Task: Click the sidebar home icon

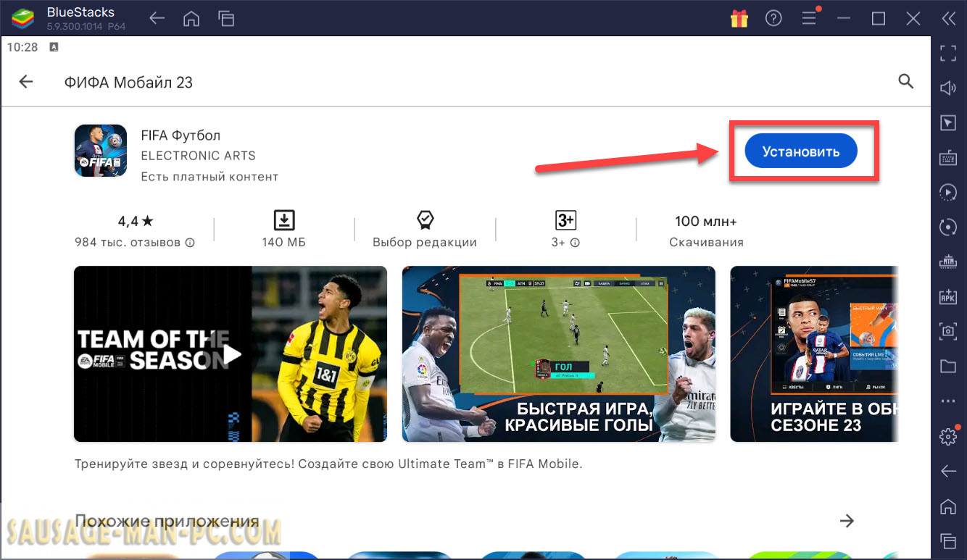Action: [948, 506]
